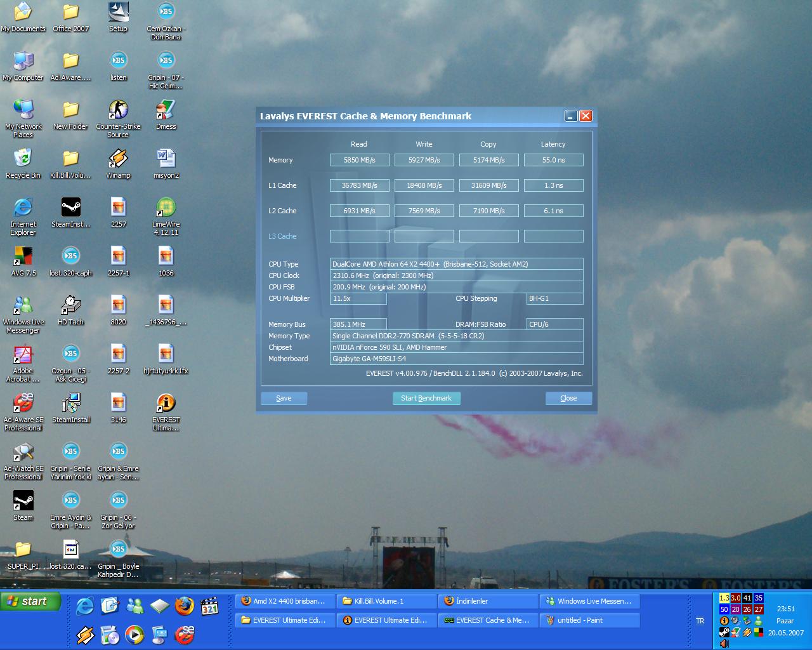Switch to İndirilenler taskbar window
This screenshot has width=812, height=650.
coord(488,601)
